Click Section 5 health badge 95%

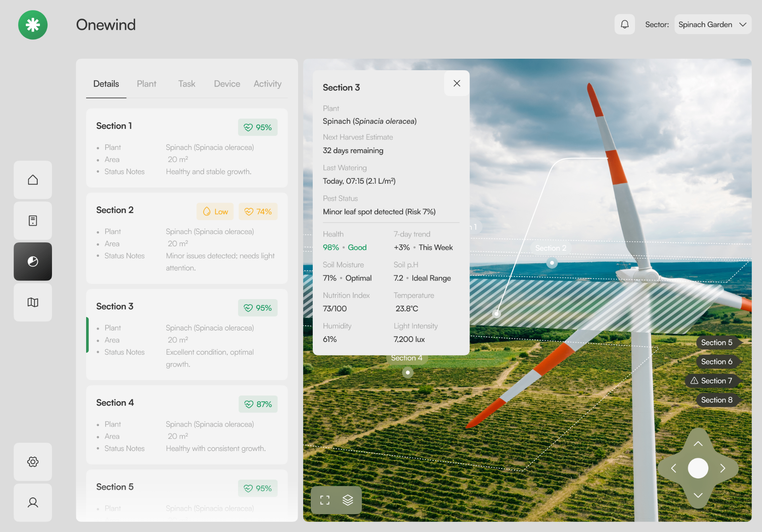pos(258,488)
